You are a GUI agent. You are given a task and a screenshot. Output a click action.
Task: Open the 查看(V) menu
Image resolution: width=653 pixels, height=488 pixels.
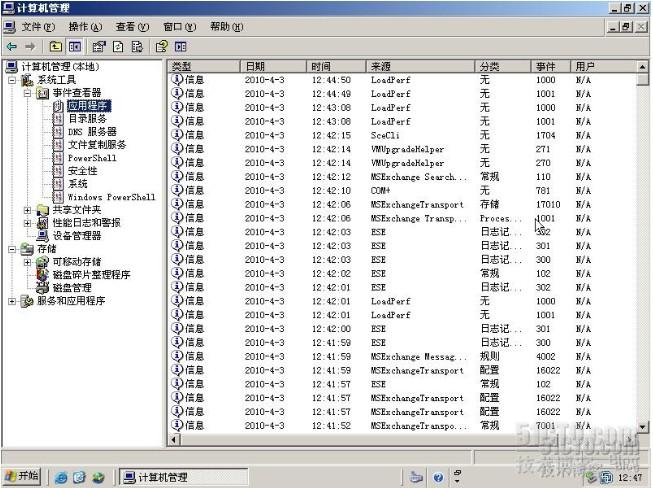click(x=132, y=27)
